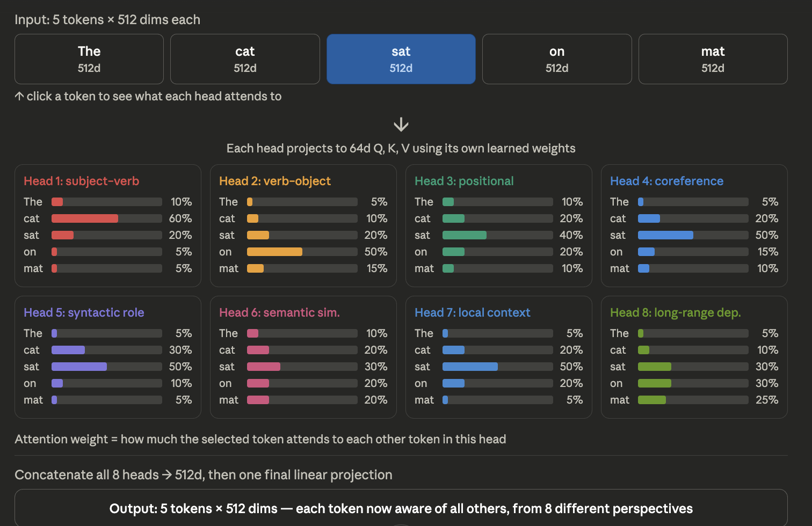Viewport: 812px width, 526px height.
Task: Click the Head 1: subject-verb title
Action: pyautogui.click(x=81, y=181)
